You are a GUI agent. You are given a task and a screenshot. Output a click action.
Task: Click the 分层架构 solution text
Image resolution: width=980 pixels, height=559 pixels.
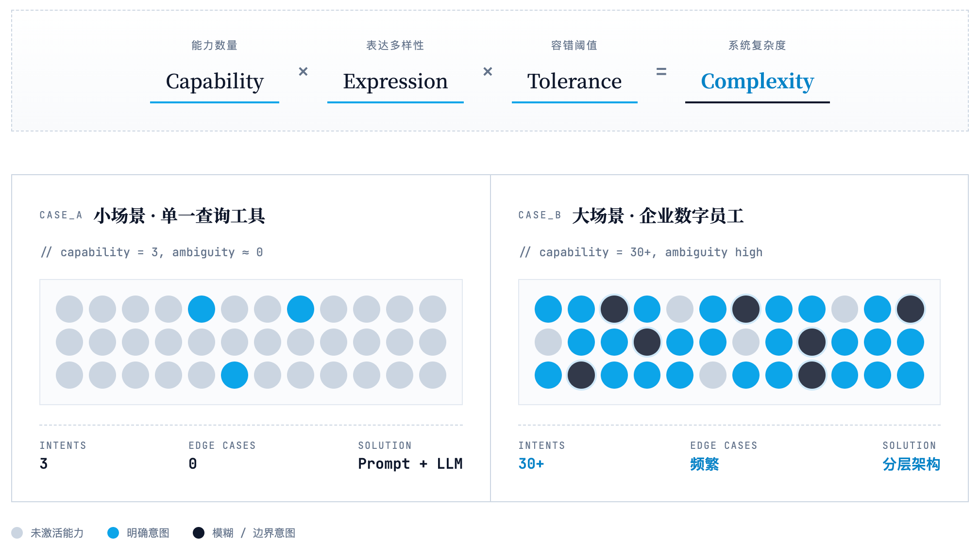coord(911,464)
